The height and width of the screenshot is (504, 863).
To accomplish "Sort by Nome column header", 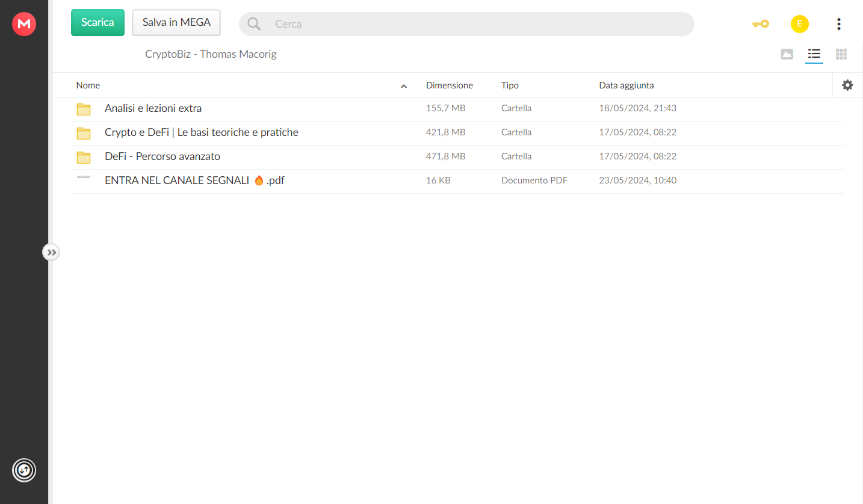I will pyautogui.click(x=88, y=85).
